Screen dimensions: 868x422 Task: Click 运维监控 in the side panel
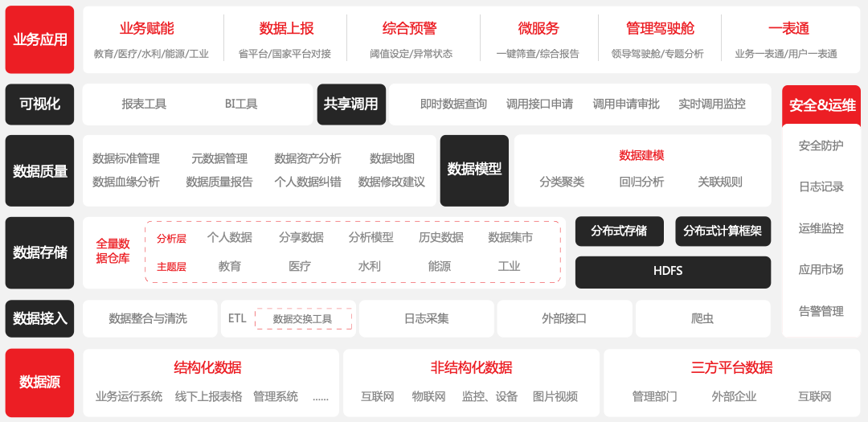pyautogui.click(x=821, y=228)
